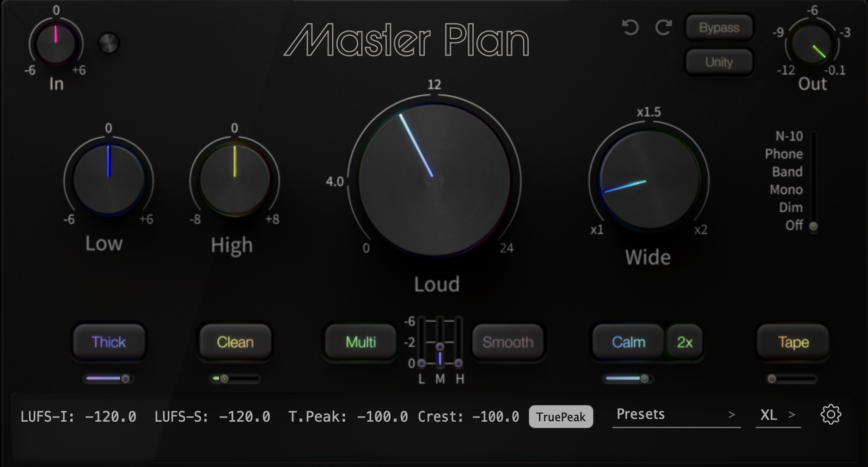This screenshot has height=467, width=868.
Task: Click the T.Peak: -100.0 readout
Action: 348,417
